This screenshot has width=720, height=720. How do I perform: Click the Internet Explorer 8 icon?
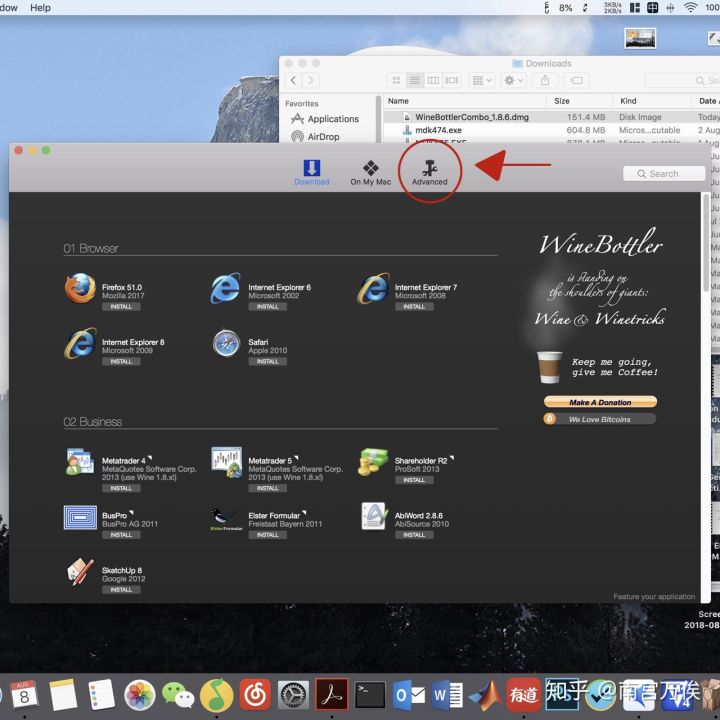[80, 343]
